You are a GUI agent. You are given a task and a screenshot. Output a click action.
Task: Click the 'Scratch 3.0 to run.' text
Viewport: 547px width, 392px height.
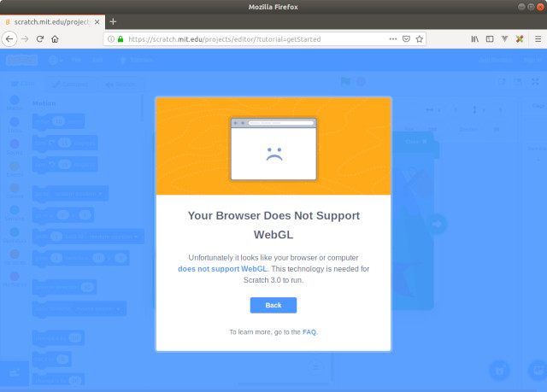tap(273, 280)
